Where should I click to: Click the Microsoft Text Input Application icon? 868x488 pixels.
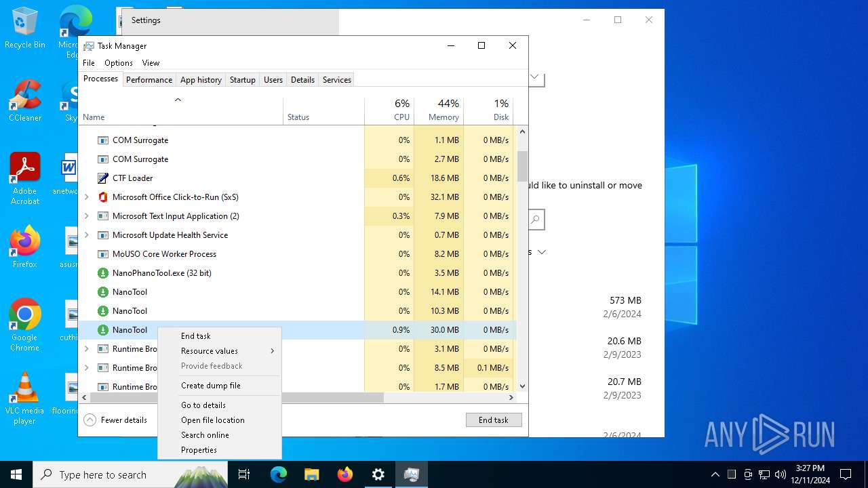pos(103,216)
